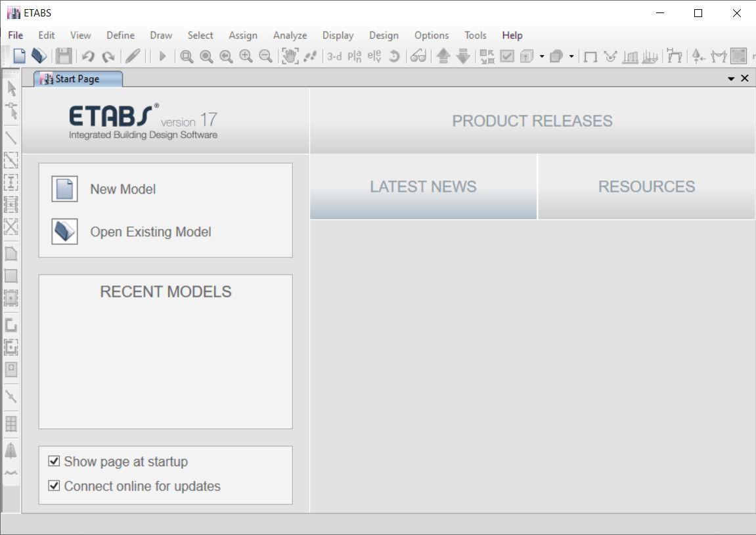This screenshot has height=535, width=756.
Task: Open the Design menu
Action: pyautogui.click(x=384, y=35)
